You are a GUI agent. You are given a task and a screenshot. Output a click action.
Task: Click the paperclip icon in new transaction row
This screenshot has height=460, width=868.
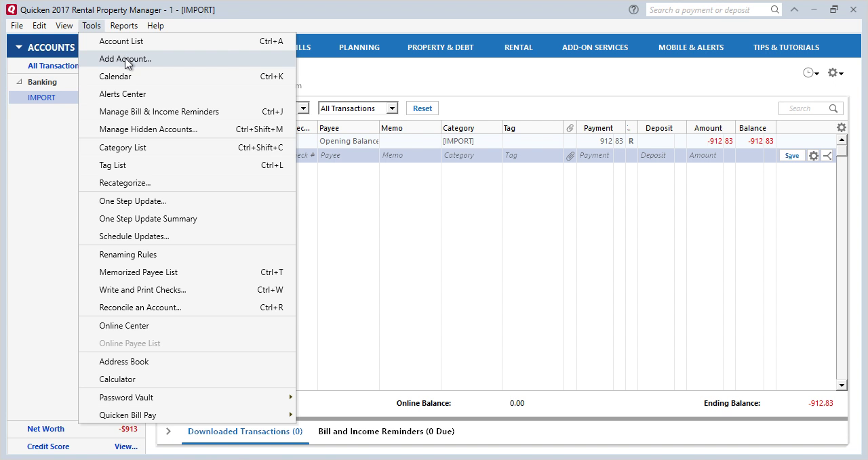(x=570, y=156)
